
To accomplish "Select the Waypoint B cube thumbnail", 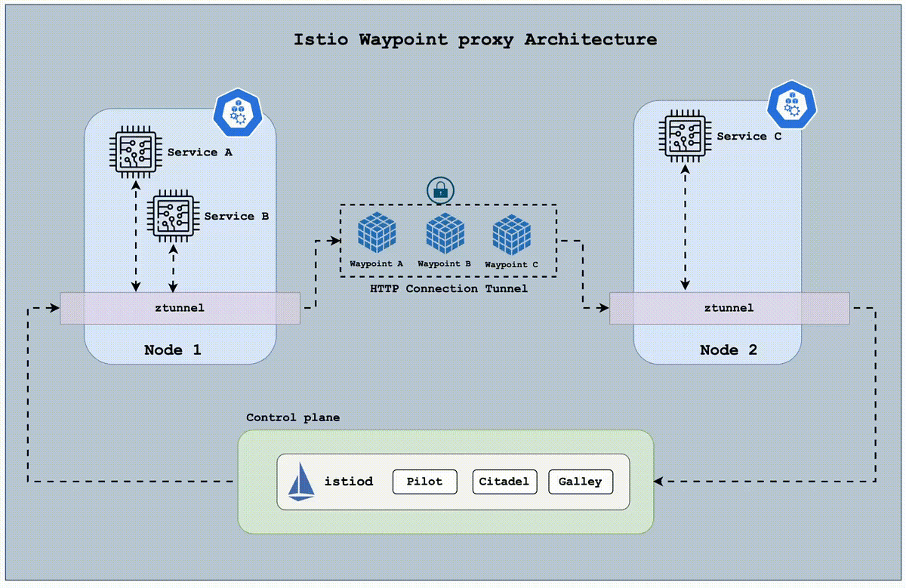I will tap(444, 234).
